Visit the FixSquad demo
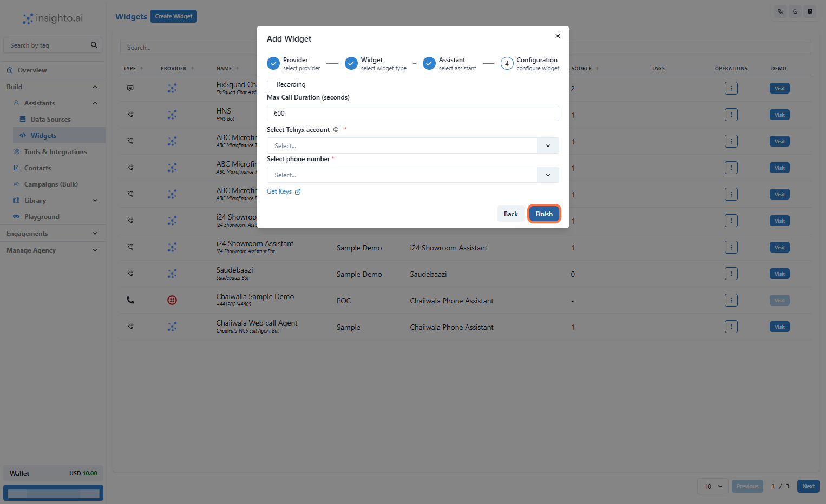 [779, 88]
